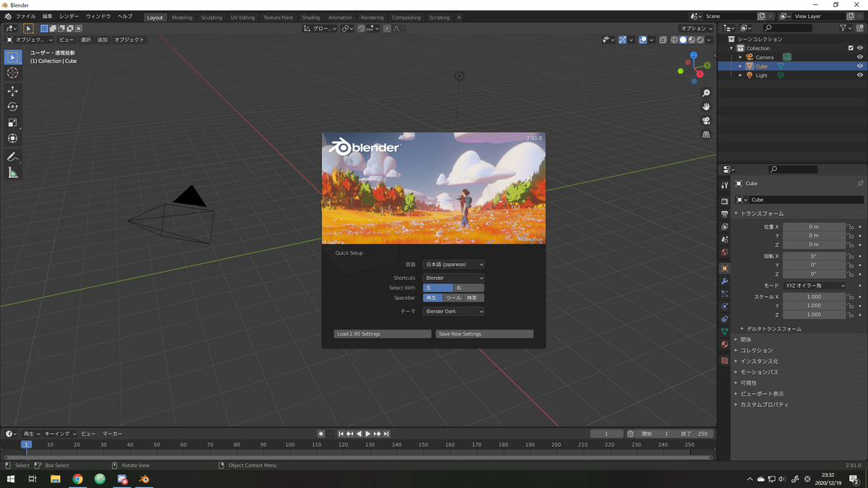The height and width of the screenshot is (488, 868).
Task: Open the レンダー menu
Action: tap(69, 17)
